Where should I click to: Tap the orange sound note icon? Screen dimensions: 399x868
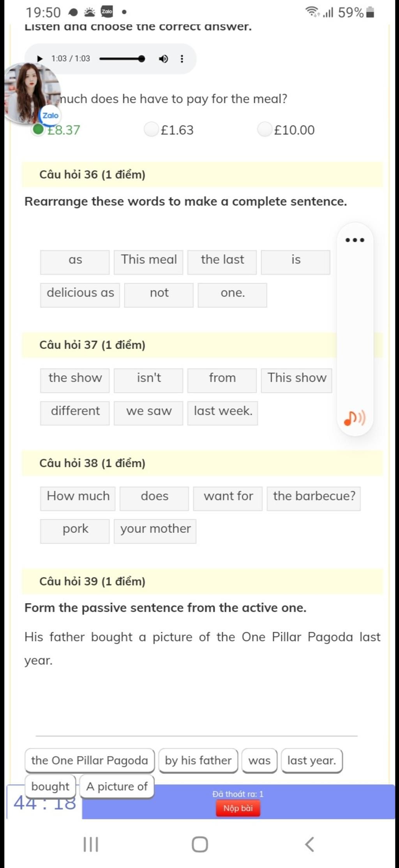click(355, 418)
